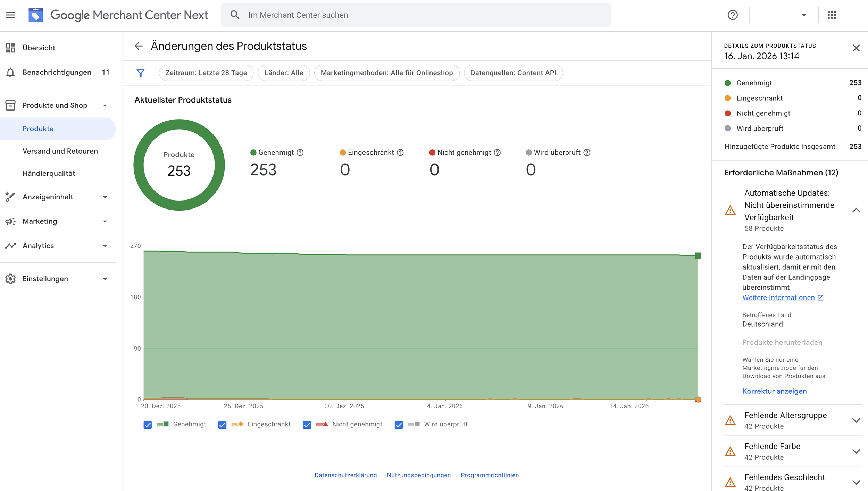Expand the Fehlende Altersgruppe issue

(x=856, y=420)
